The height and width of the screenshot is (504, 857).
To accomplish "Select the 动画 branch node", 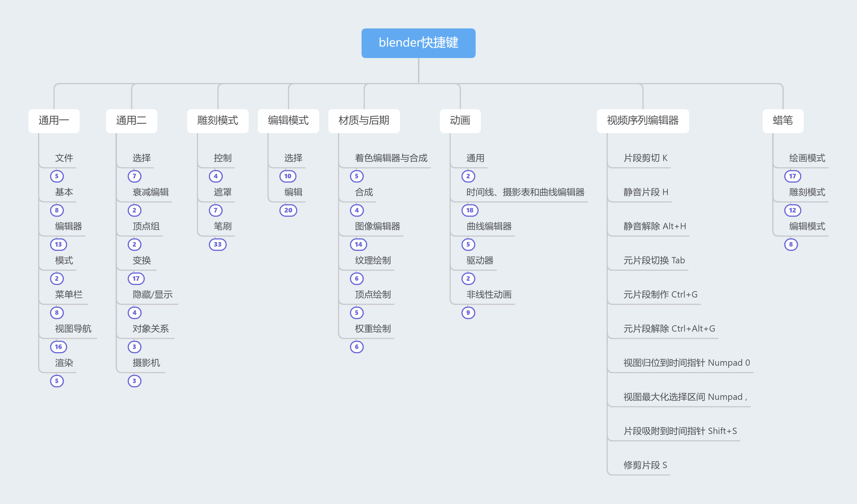I will coord(460,121).
